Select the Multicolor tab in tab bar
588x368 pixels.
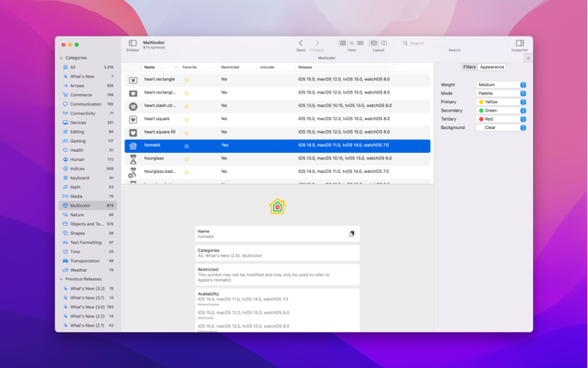coord(326,59)
